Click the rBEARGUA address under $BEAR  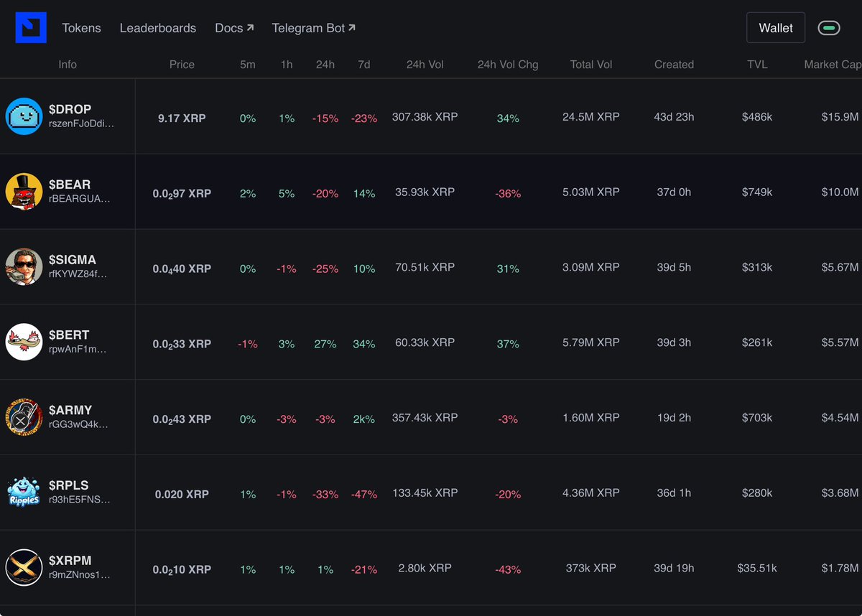coord(80,199)
